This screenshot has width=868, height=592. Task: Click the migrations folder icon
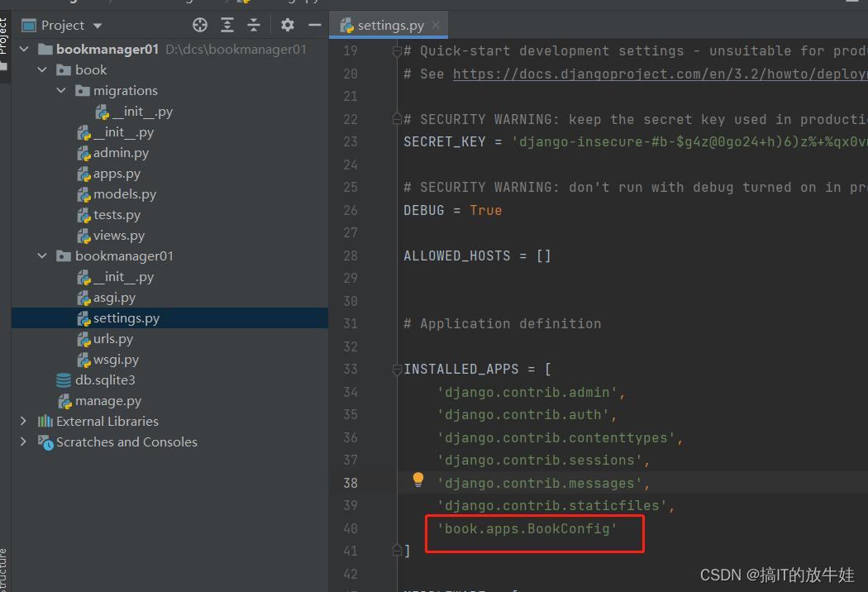click(83, 90)
